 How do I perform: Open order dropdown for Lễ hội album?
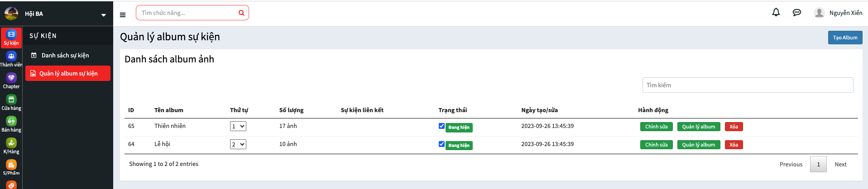pyautogui.click(x=238, y=145)
